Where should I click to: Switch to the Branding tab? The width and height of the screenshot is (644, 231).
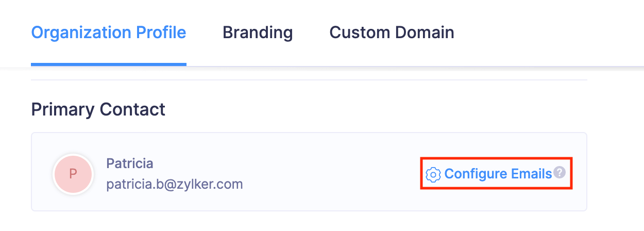[258, 32]
